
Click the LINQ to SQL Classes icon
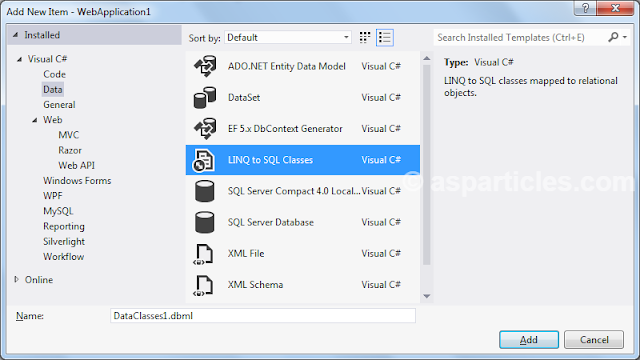(204, 160)
